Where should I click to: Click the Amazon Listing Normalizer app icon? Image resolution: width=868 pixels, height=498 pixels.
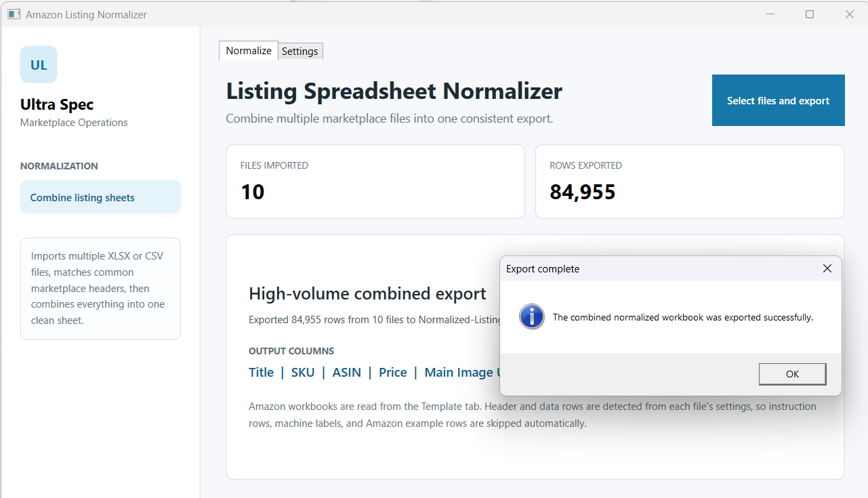pos(14,14)
